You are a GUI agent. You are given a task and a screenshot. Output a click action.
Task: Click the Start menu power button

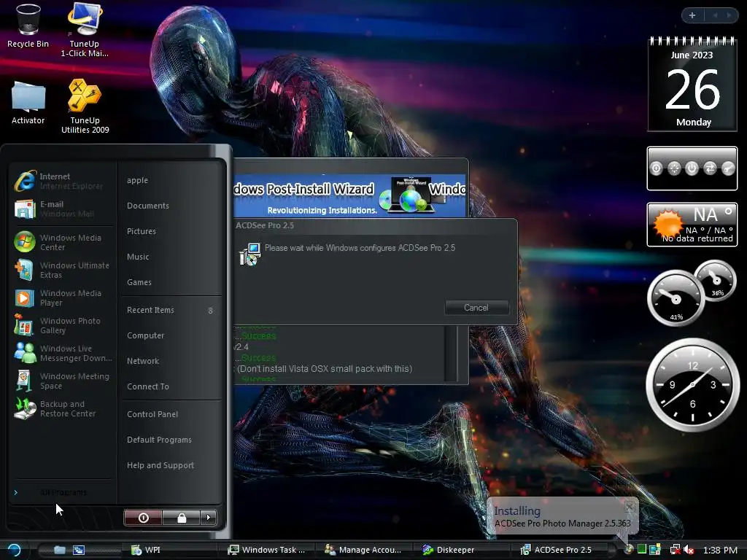(x=143, y=518)
